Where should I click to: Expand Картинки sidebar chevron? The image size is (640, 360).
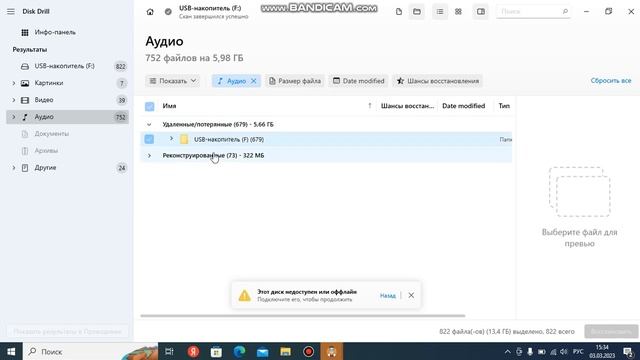tap(13, 83)
